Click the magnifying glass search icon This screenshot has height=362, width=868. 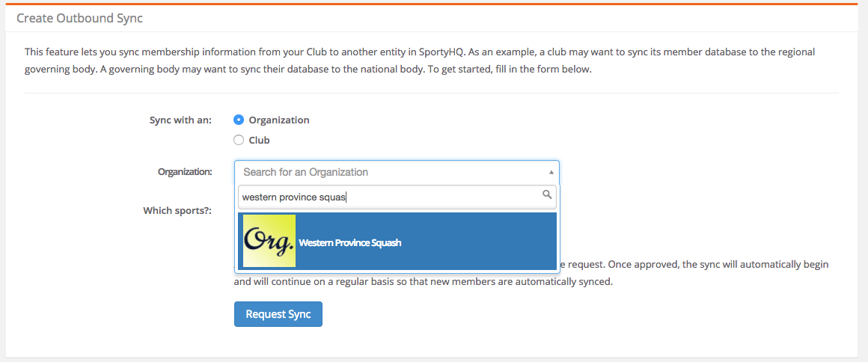547,194
